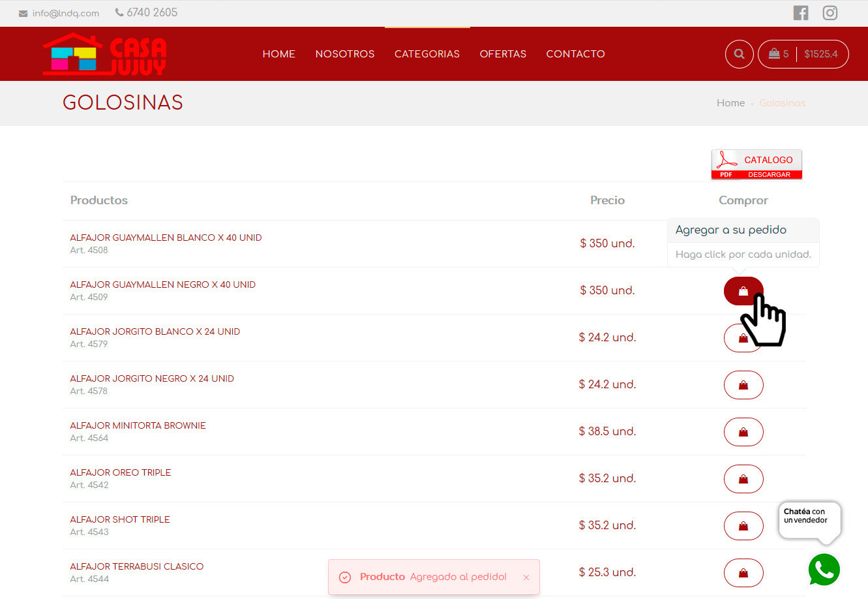
Task: Go to the HOME menu
Action: 279,54
